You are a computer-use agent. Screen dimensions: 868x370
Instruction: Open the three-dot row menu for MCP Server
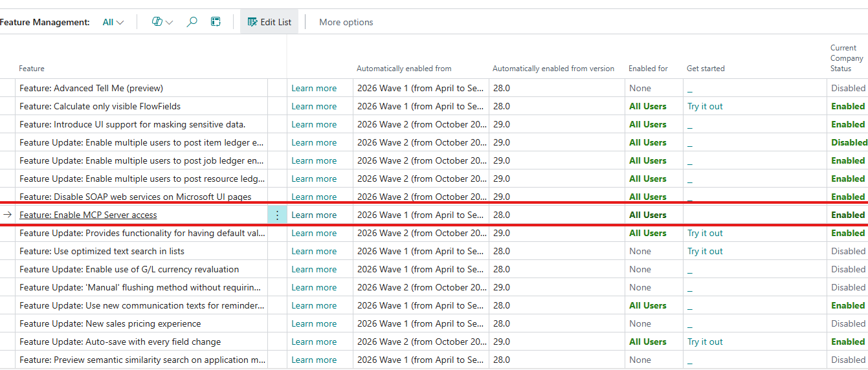pos(277,215)
